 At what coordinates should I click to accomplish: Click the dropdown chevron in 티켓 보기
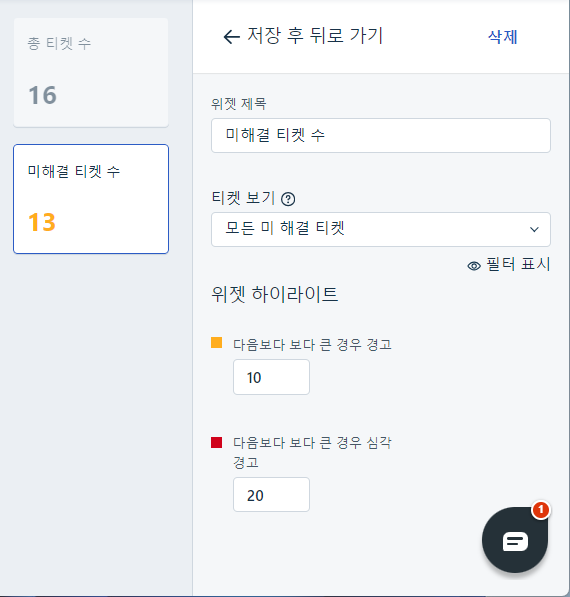[534, 229]
